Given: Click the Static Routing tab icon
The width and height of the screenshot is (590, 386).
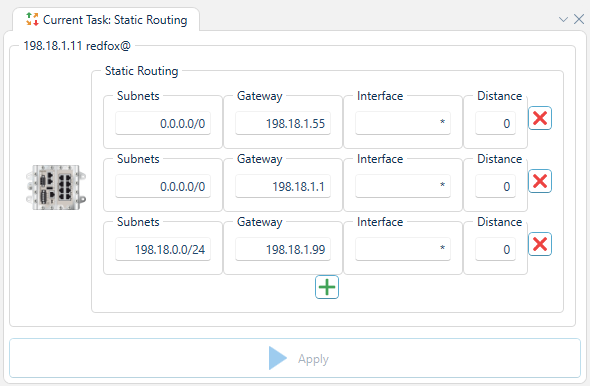Looking at the screenshot, I should pyautogui.click(x=32, y=19).
